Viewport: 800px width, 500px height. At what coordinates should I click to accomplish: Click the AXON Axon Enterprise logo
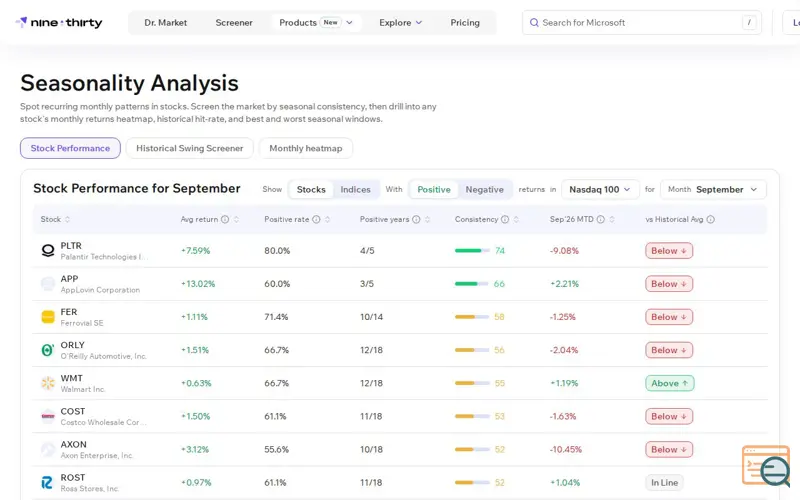click(47, 449)
